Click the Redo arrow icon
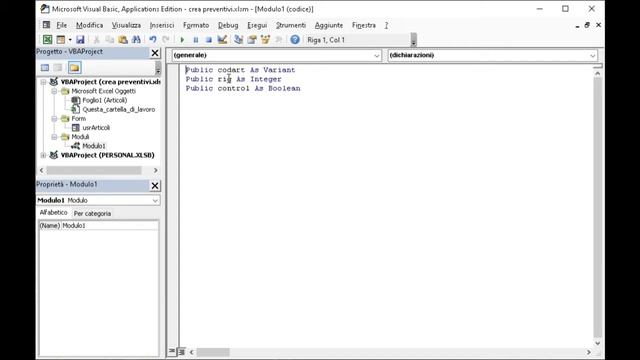This screenshot has width=640, height=360. [x=166, y=40]
